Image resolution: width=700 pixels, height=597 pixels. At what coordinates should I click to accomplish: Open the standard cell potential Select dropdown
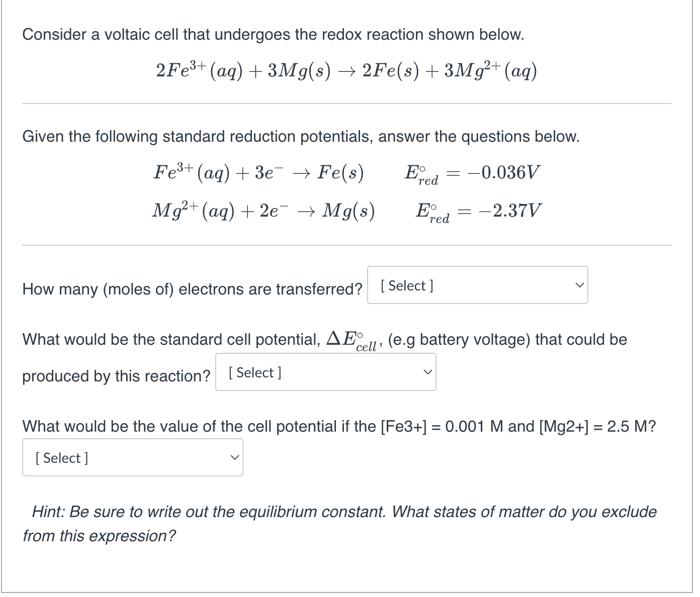point(325,372)
